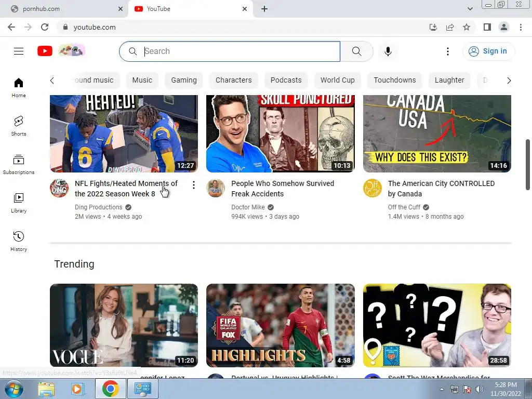Open FIFA World Cup Highlights trending thumbnail
Screen dimensions: 532x399
coord(280,325)
